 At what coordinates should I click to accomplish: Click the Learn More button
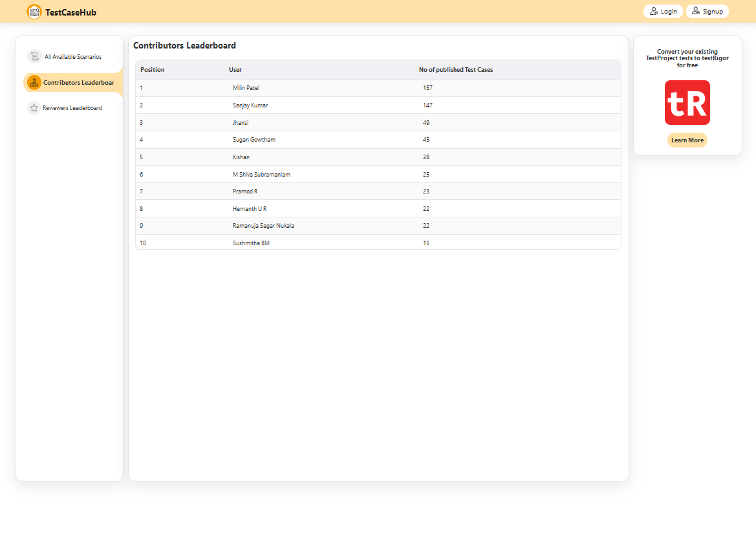point(687,140)
